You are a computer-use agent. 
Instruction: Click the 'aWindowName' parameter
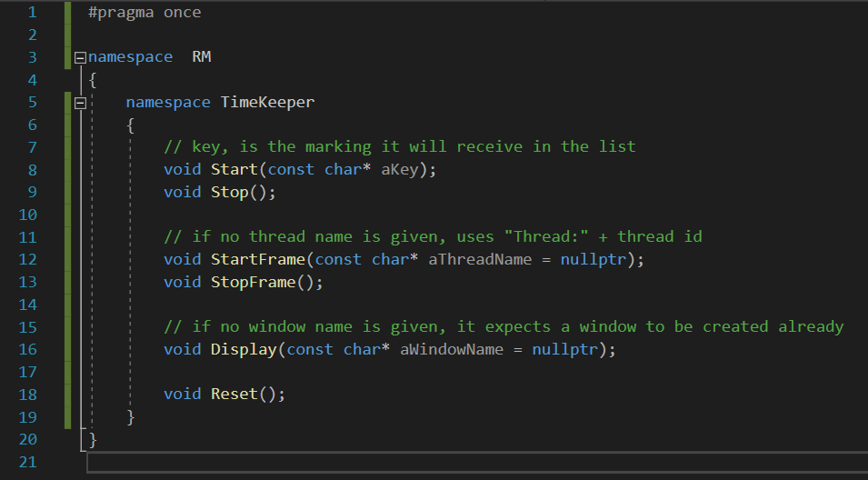point(452,350)
